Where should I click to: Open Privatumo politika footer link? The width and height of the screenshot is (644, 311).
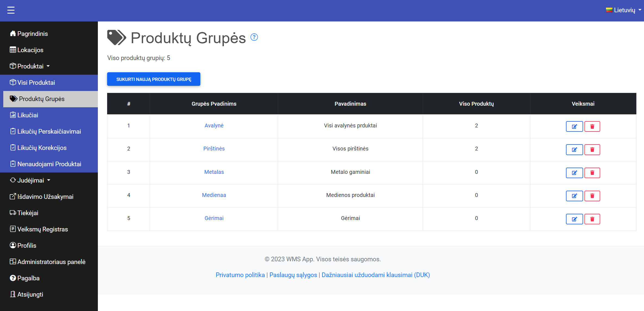click(240, 275)
